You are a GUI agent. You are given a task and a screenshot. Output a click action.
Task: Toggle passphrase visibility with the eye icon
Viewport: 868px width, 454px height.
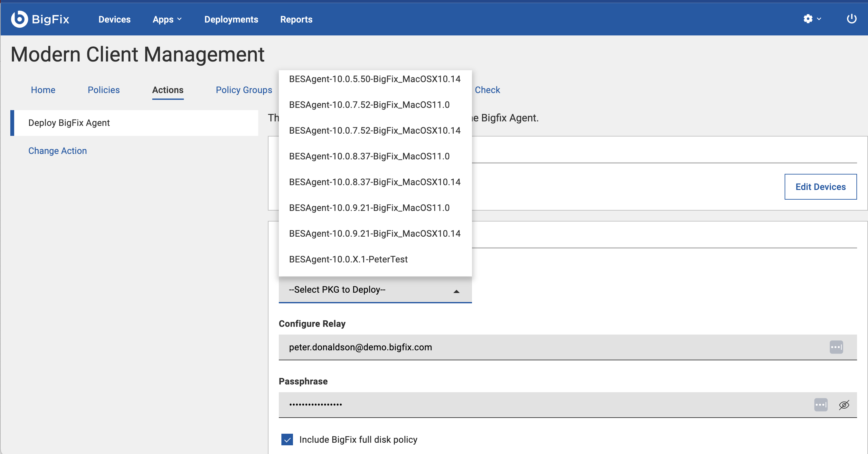click(x=844, y=405)
